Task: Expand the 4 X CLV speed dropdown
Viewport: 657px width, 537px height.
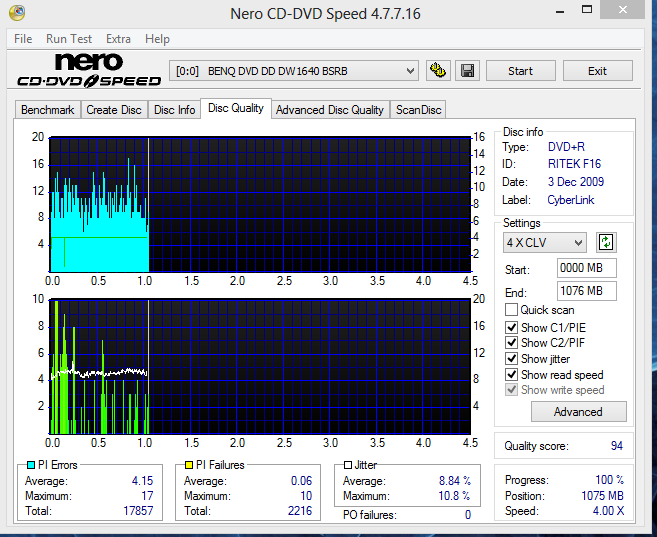Action: pyautogui.click(x=544, y=243)
